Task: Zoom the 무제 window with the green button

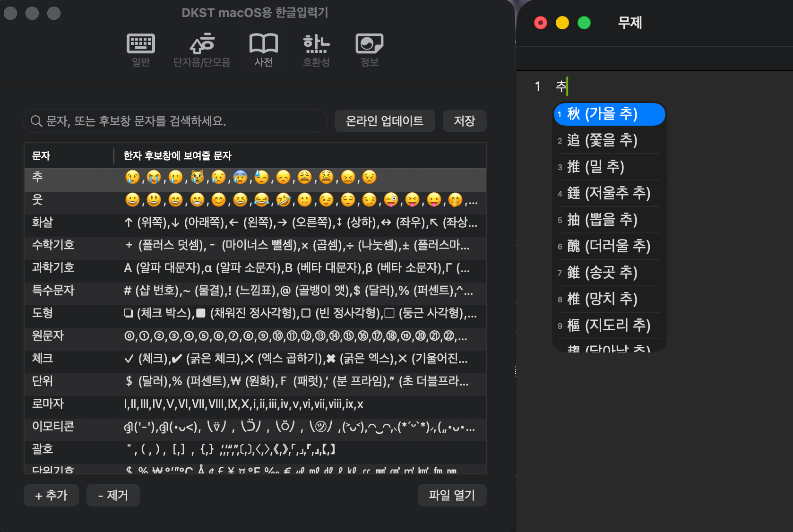Action: click(x=584, y=23)
